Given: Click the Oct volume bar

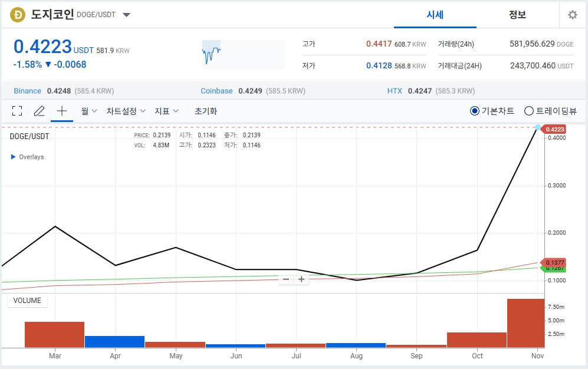Looking at the screenshot, I should tap(477, 340).
